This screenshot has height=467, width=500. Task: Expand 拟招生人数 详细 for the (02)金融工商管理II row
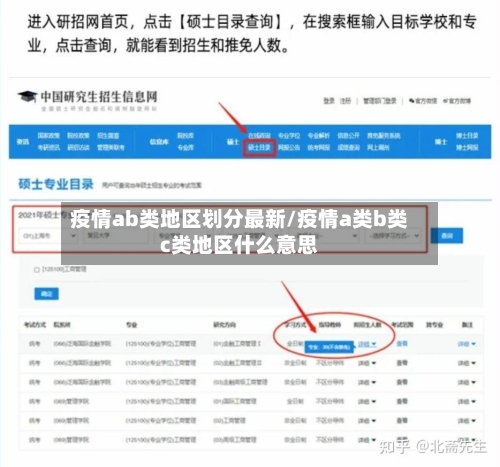click(367, 363)
